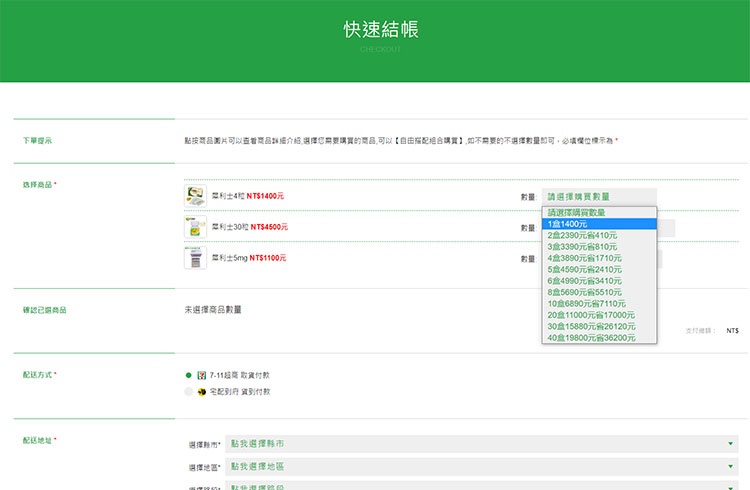Click the 選擇地區 field label

[x=204, y=468]
